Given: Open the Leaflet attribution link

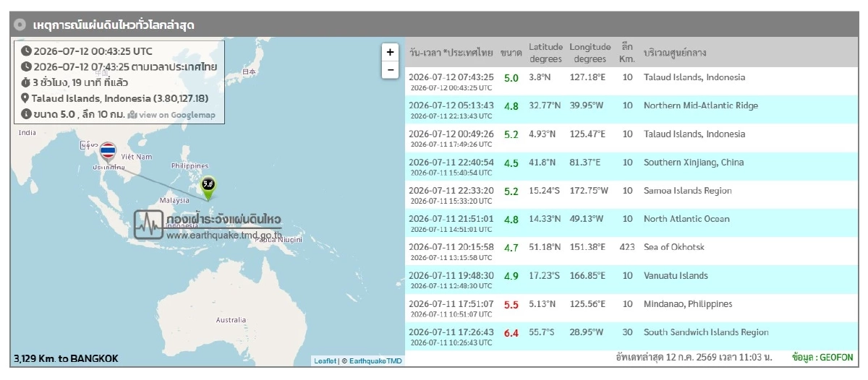Looking at the screenshot, I should click(x=325, y=360).
